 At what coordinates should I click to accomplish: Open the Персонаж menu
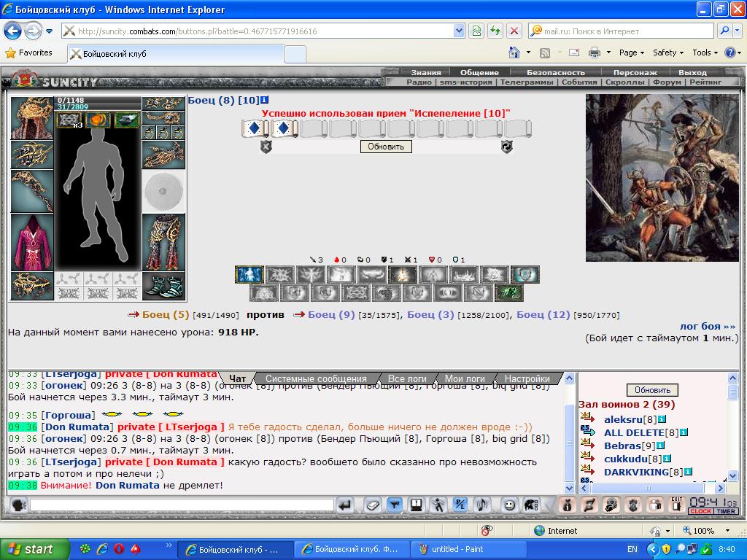click(635, 72)
